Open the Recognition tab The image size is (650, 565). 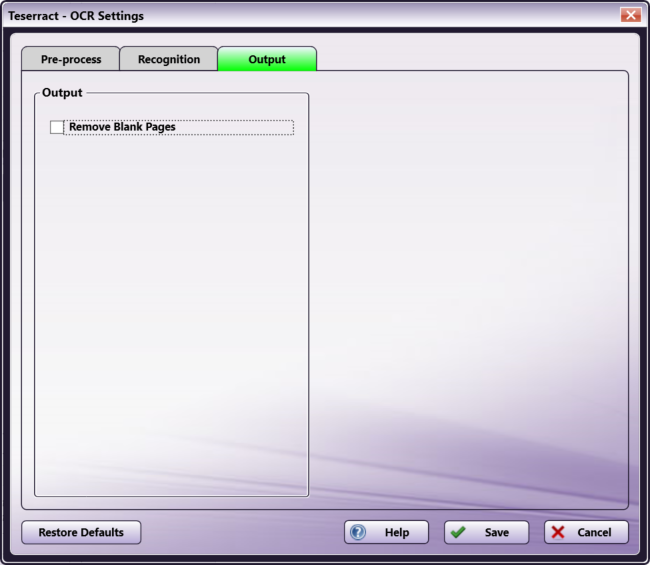[x=169, y=59]
